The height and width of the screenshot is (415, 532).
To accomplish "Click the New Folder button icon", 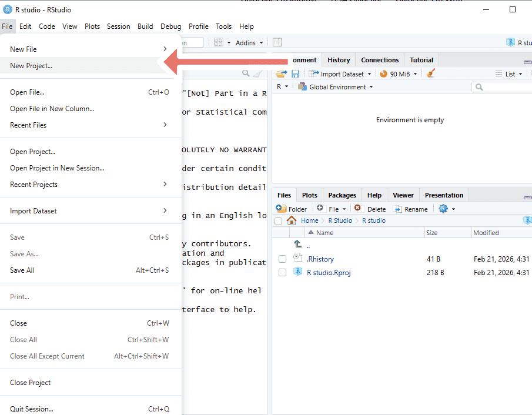I will [x=281, y=208].
